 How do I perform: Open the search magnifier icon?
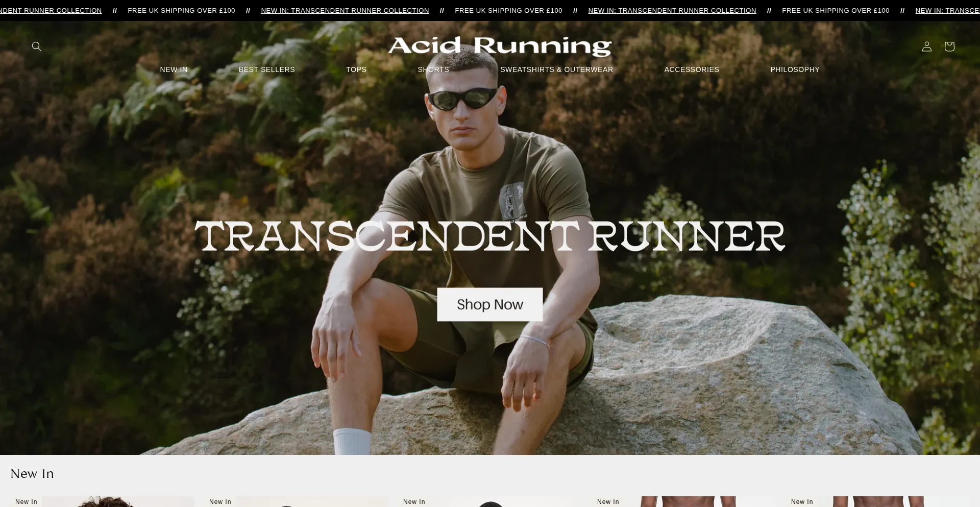[37, 46]
